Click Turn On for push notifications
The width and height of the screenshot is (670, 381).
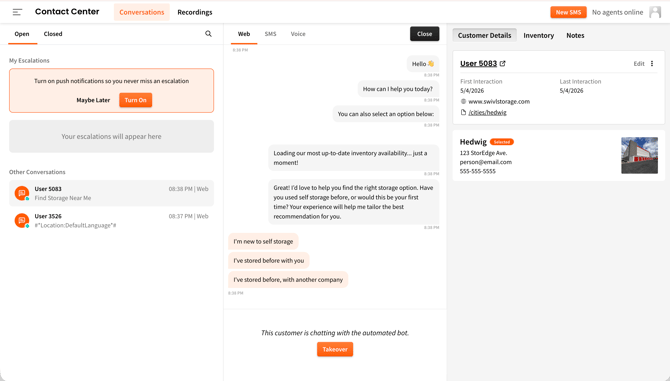(135, 100)
